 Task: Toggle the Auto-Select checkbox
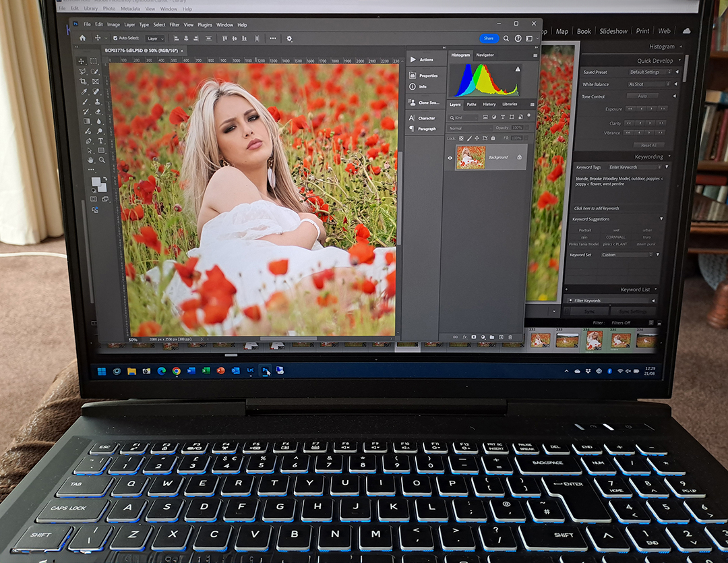click(x=115, y=38)
